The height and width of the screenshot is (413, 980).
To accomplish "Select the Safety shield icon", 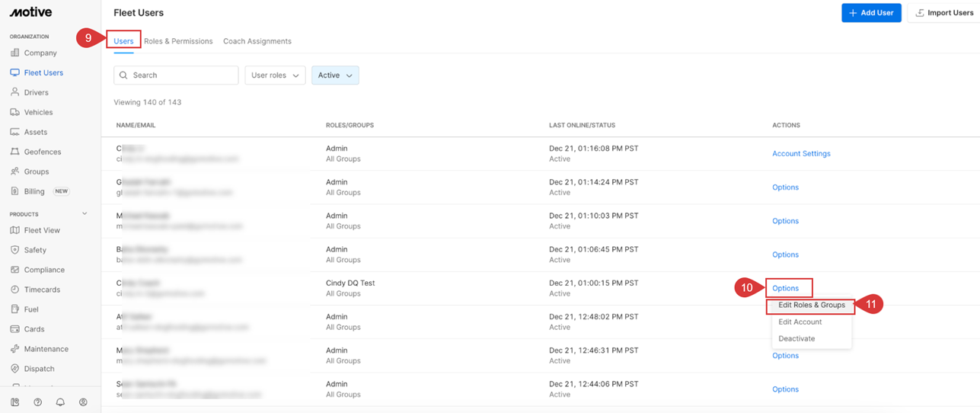I will click(x=14, y=250).
